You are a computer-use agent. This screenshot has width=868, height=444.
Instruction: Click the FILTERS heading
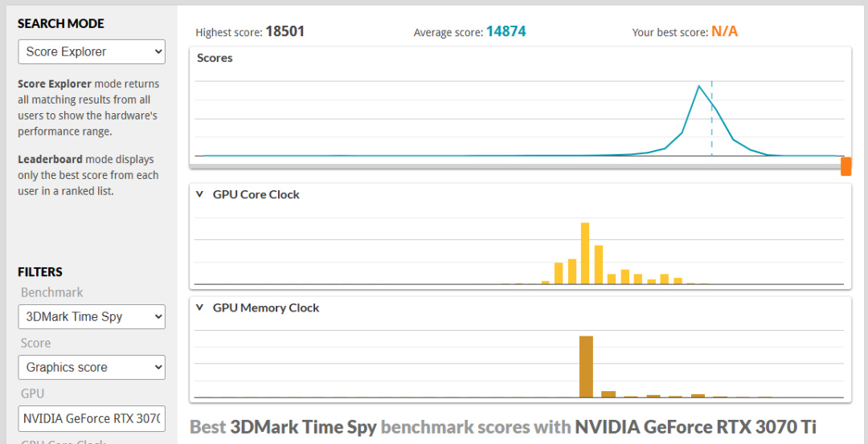point(40,272)
